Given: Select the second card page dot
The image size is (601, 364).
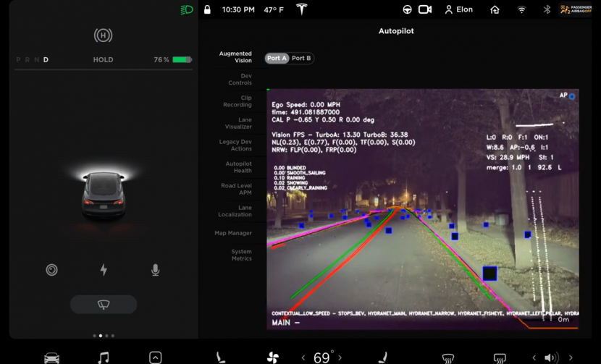Looking at the screenshot, I should 101,336.
